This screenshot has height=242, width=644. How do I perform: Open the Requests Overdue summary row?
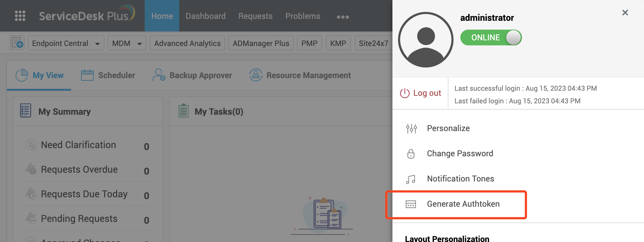(x=88, y=169)
